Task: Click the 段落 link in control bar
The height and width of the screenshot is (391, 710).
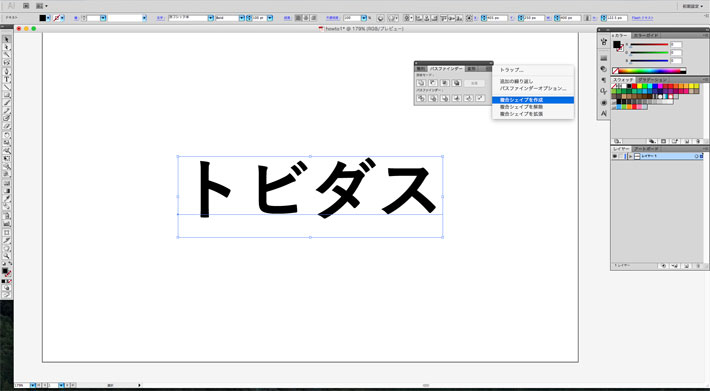Action: [x=288, y=18]
